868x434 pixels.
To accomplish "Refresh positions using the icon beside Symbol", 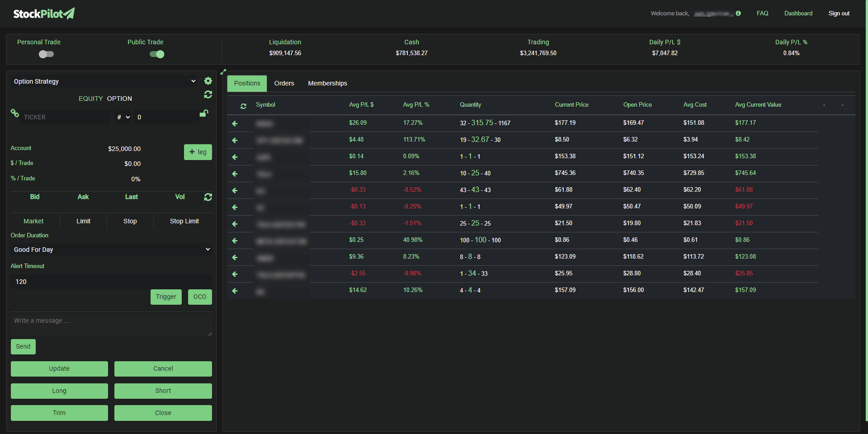I will (x=243, y=106).
